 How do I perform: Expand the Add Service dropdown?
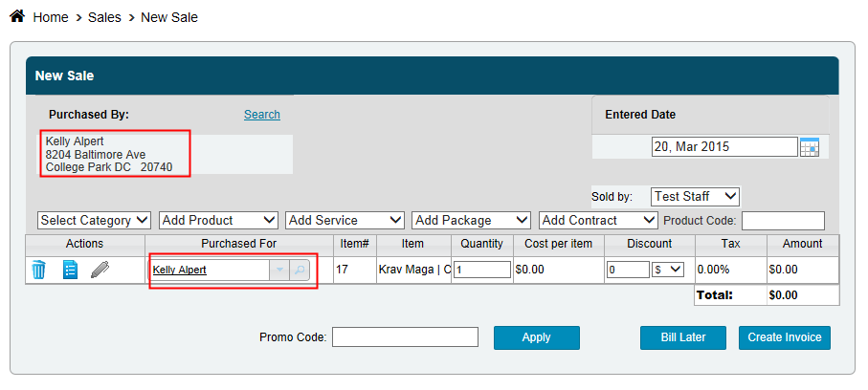point(345,221)
